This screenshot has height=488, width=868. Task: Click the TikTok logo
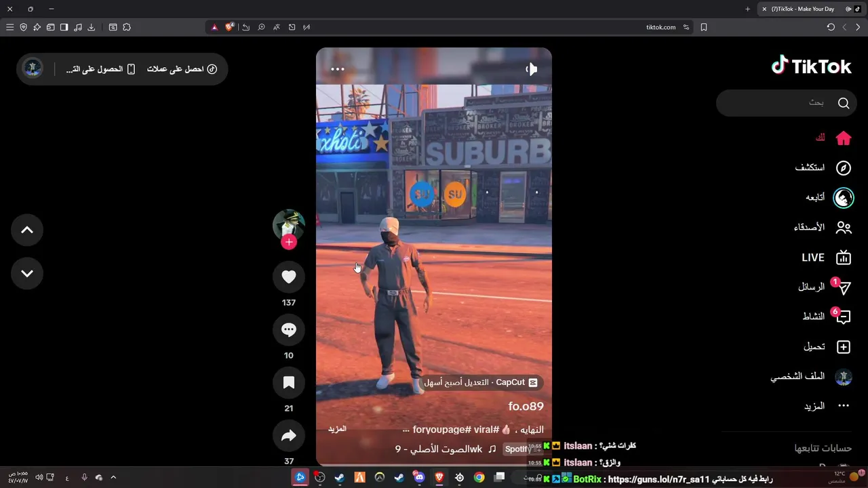coord(812,66)
